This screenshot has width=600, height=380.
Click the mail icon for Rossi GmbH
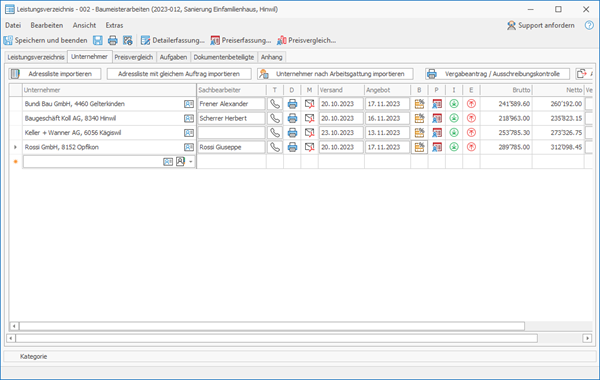tap(310, 147)
